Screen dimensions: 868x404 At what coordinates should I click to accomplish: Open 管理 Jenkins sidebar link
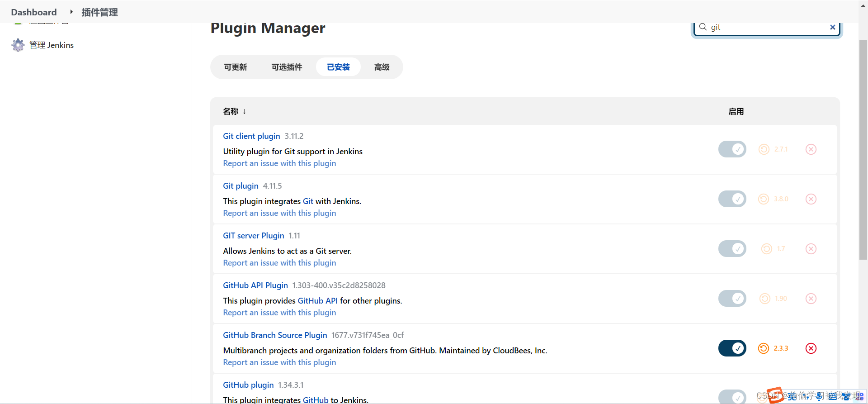pos(52,45)
